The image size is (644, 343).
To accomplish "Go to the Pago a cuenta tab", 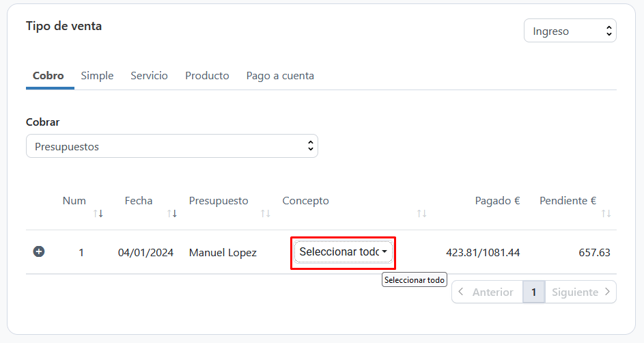I will [x=280, y=76].
